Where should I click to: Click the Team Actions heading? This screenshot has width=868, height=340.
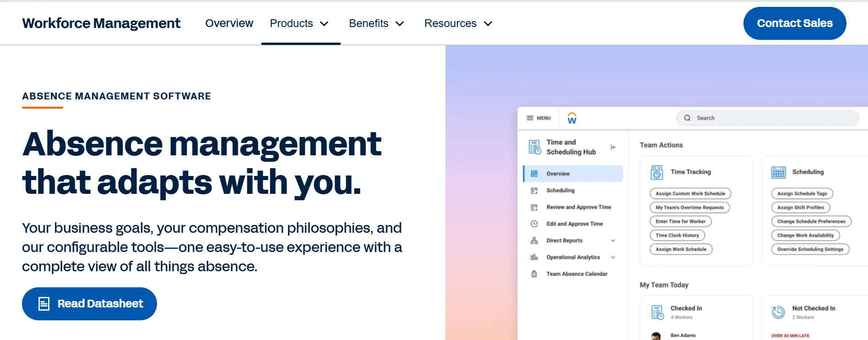coord(661,145)
